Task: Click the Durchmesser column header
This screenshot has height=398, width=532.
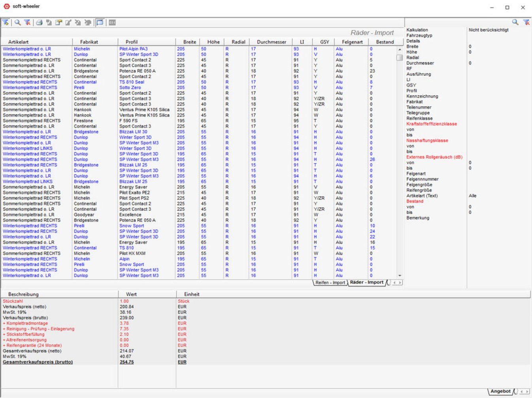Action: (271, 42)
